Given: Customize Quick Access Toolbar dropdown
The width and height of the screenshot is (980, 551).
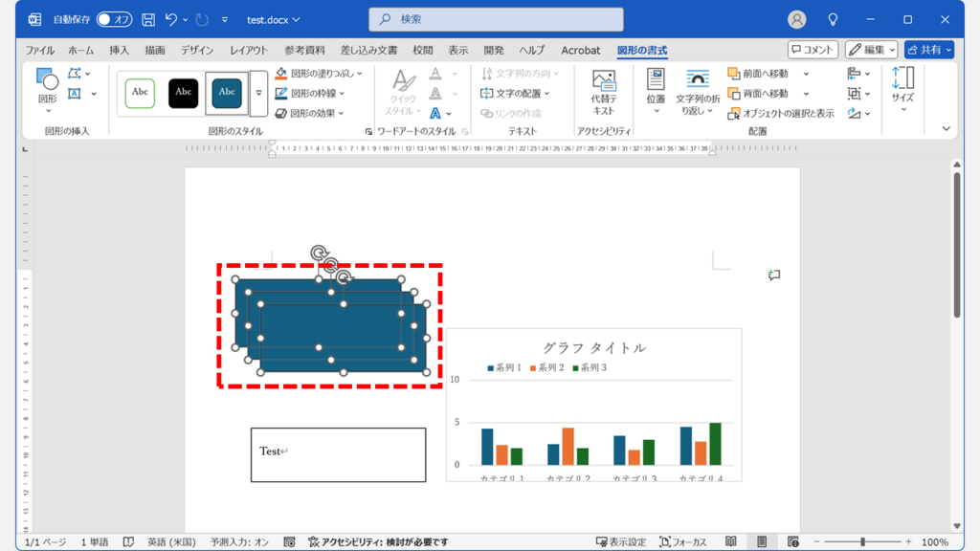Looking at the screenshot, I should point(224,20).
